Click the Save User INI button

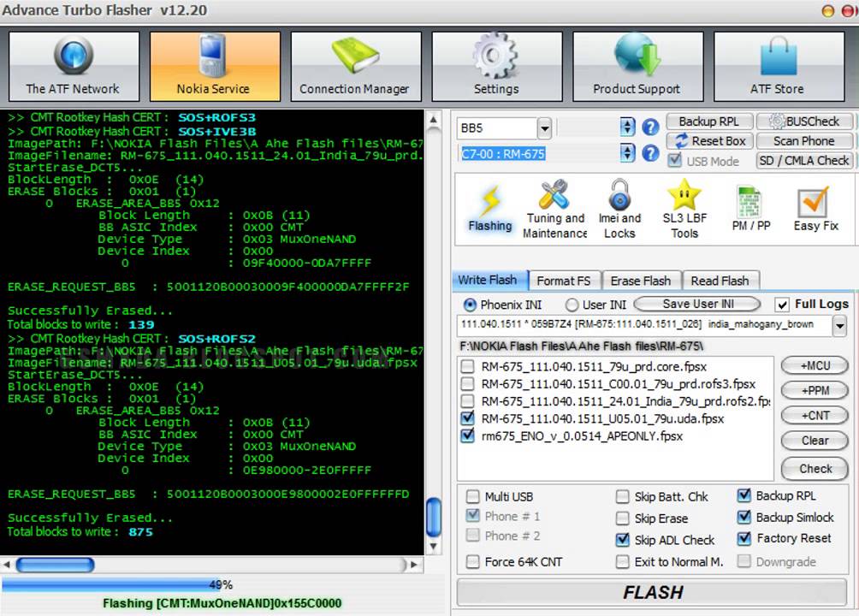tap(697, 305)
